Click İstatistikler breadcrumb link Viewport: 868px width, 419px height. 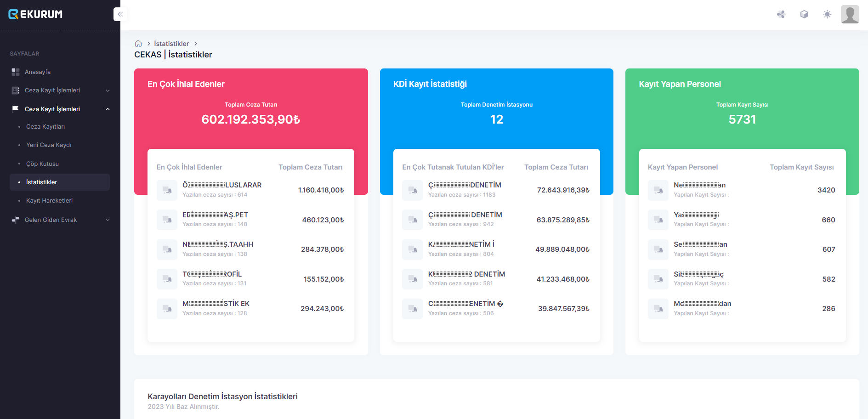(x=171, y=44)
